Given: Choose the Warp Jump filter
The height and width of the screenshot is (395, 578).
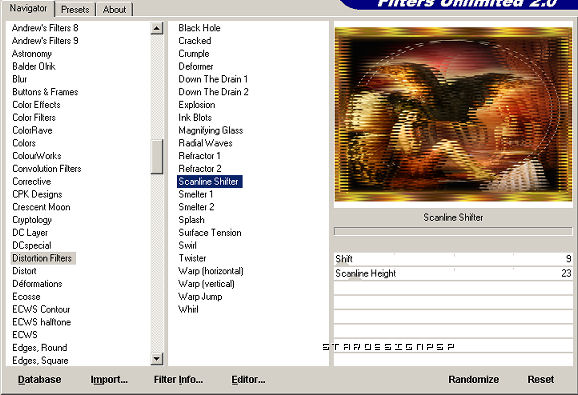Looking at the screenshot, I should click(200, 297).
